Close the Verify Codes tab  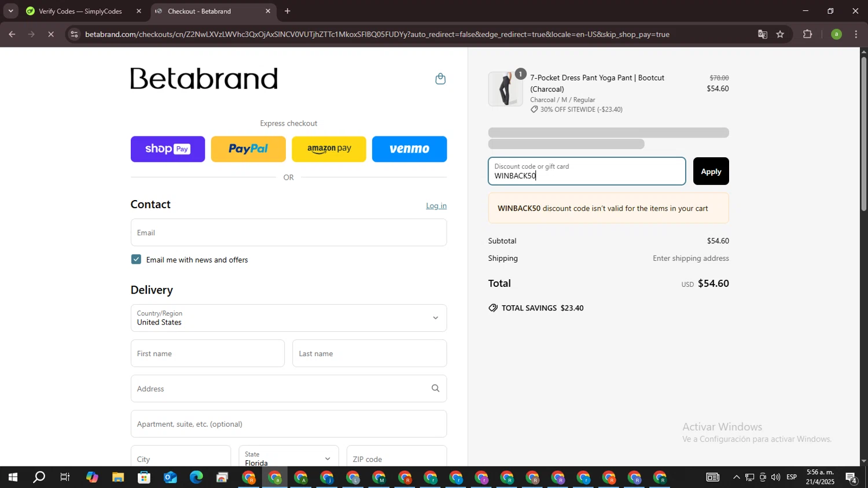click(139, 11)
